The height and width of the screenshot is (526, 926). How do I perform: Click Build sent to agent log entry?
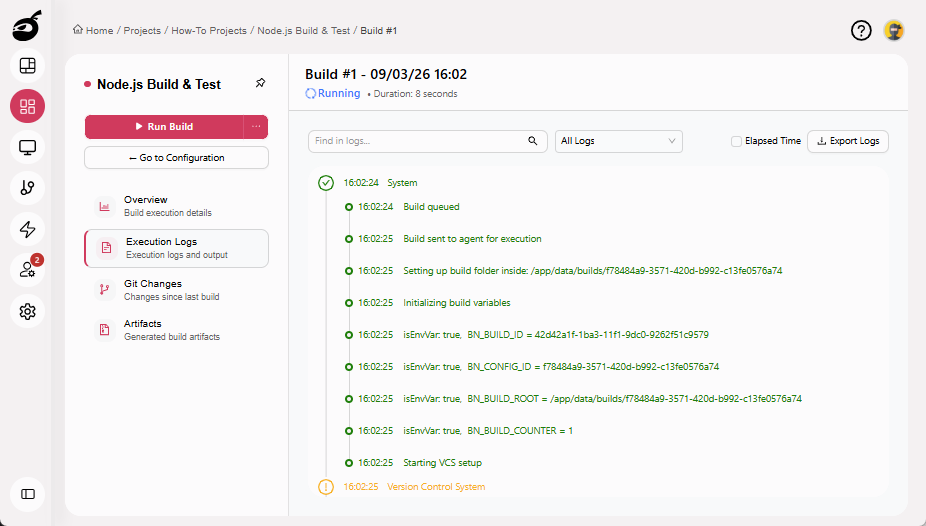coord(472,239)
